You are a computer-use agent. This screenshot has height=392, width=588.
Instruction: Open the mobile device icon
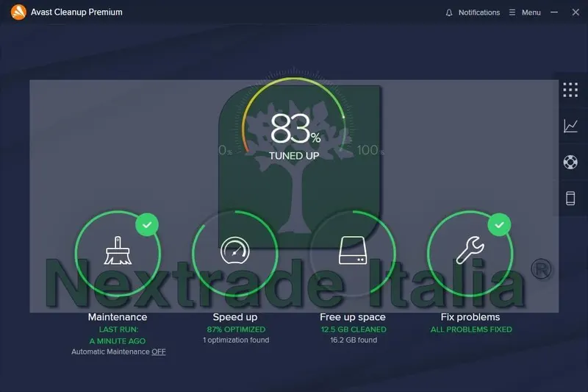(x=570, y=198)
